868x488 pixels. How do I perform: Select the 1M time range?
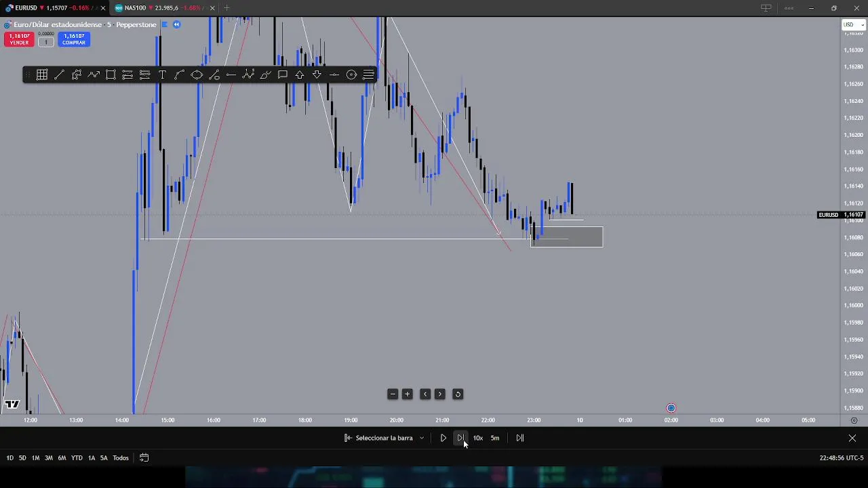pos(35,457)
